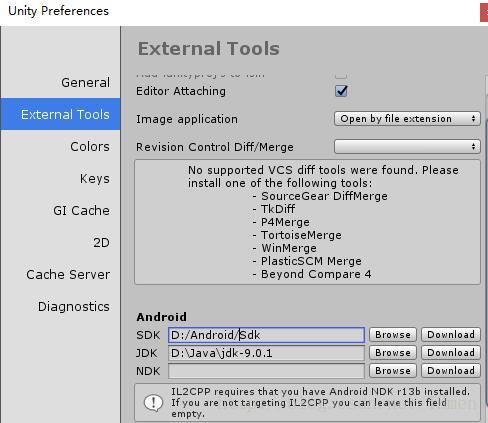Open the Diagnostics preferences section
The image size is (488, 423).
point(74,306)
